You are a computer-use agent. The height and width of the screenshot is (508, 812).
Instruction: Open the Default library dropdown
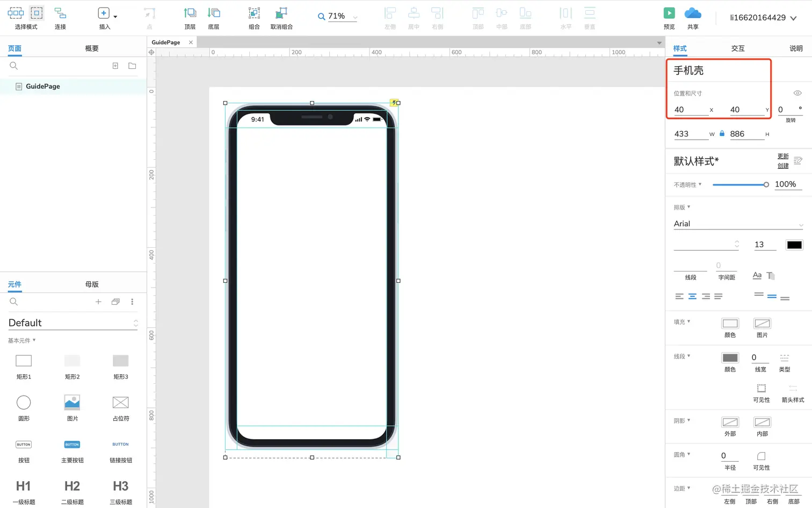coord(73,323)
